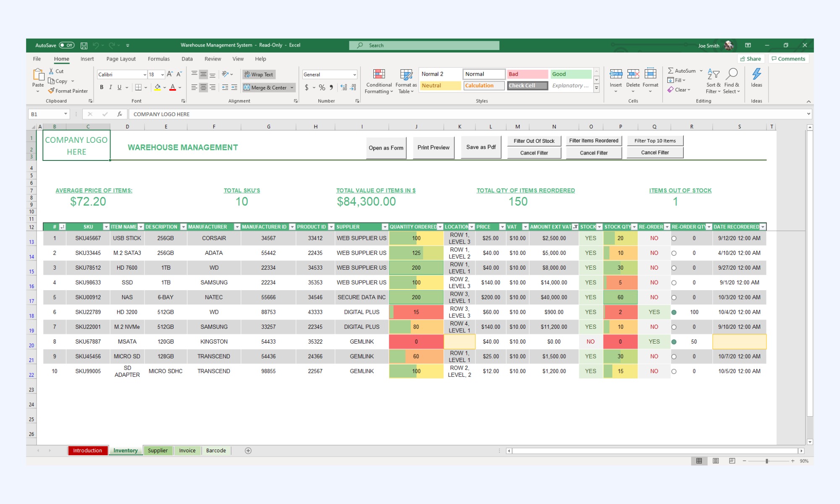Select re-order radio for SKU78512 row

click(674, 268)
